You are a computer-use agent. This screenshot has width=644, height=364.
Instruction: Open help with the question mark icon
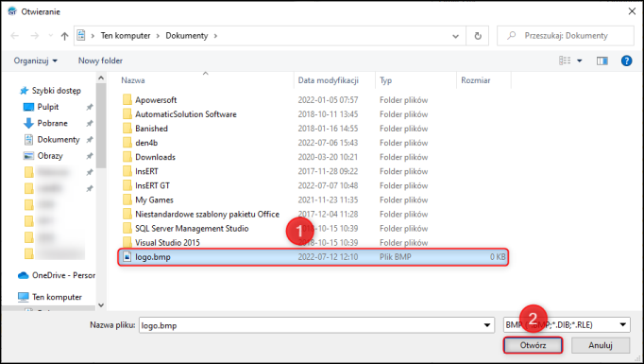626,61
